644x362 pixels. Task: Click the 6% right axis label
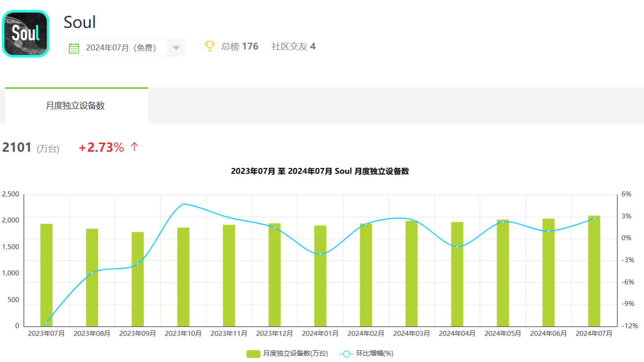(626, 195)
